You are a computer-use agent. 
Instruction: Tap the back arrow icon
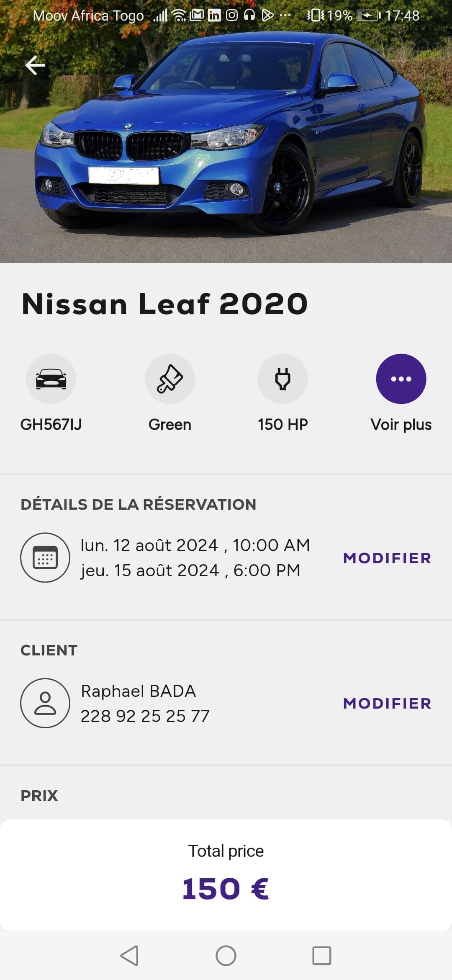(x=35, y=65)
